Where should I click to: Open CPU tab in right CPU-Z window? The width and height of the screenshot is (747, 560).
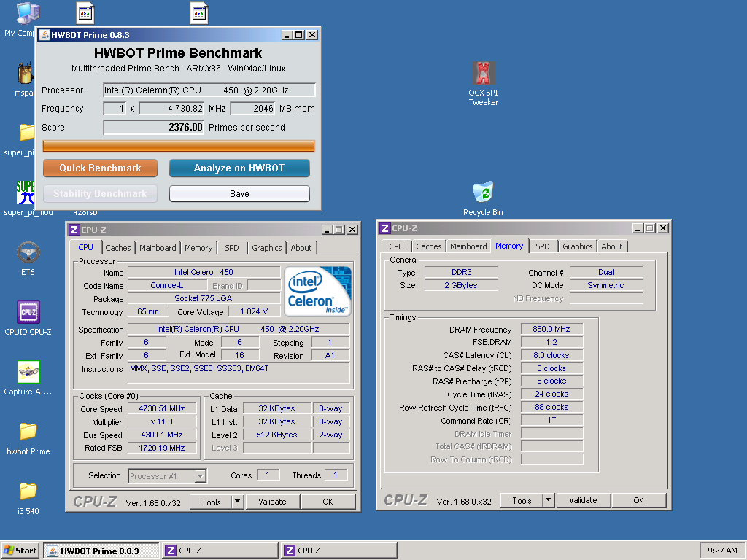tap(396, 246)
